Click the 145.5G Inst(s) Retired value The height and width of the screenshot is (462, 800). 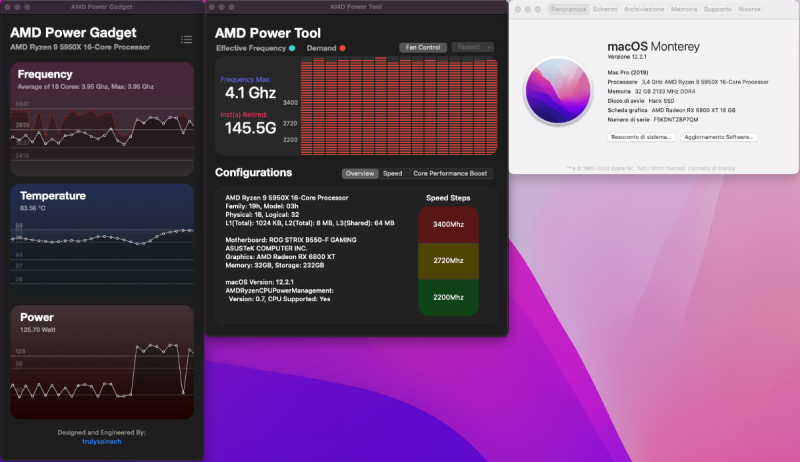tap(251, 128)
